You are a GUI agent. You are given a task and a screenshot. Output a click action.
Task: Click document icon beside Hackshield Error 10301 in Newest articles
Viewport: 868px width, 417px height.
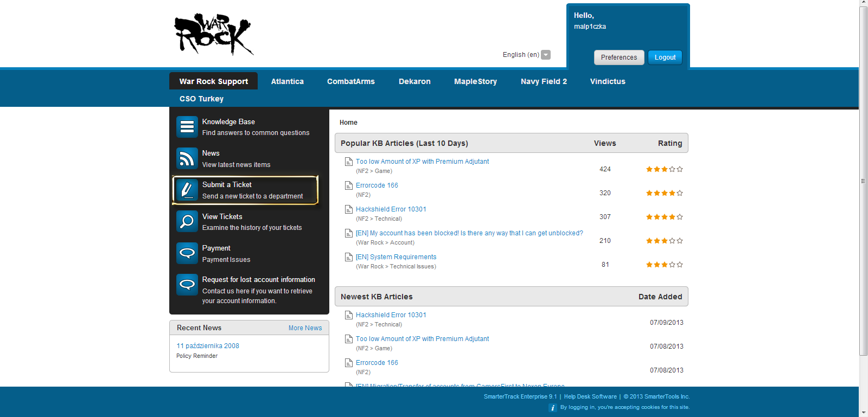click(349, 315)
